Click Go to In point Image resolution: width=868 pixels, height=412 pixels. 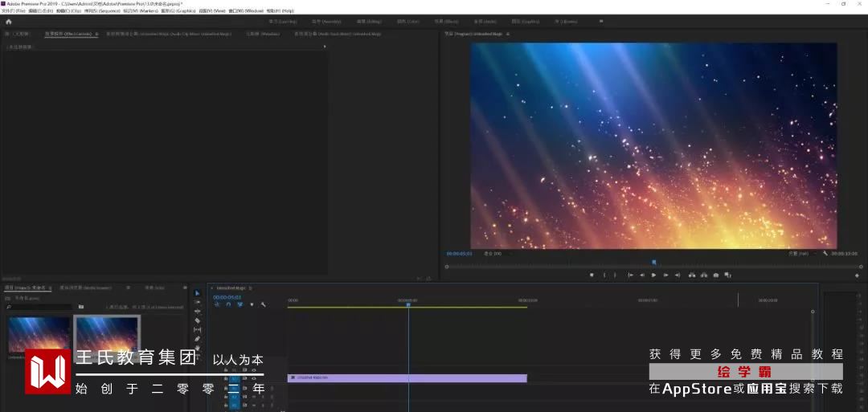click(x=630, y=275)
